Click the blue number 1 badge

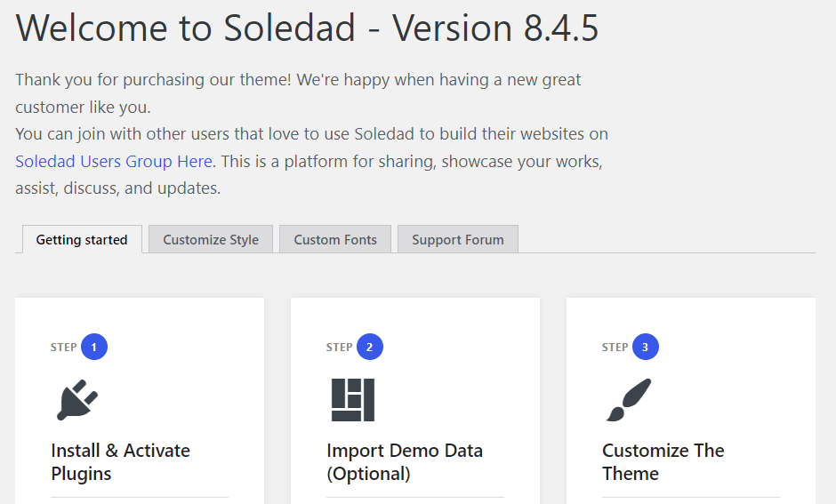pyautogui.click(x=94, y=347)
